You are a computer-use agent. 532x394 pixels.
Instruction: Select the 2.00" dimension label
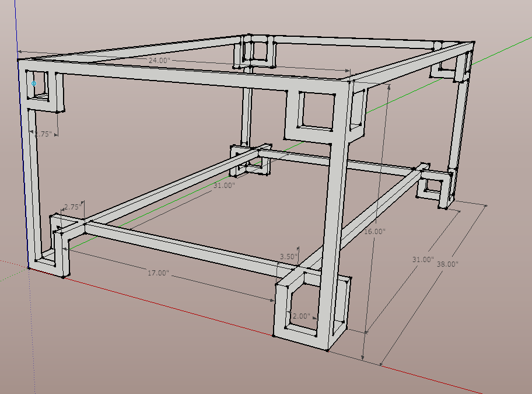(300, 316)
